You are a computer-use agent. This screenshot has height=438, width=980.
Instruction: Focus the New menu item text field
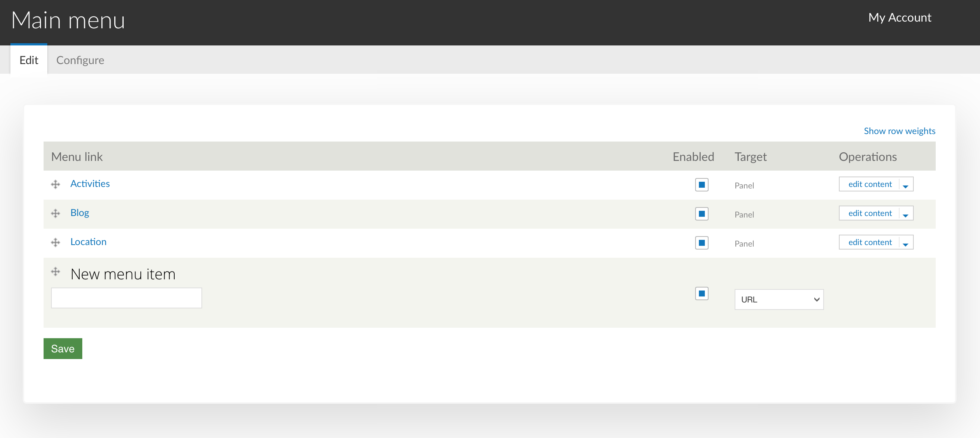click(126, 298)
